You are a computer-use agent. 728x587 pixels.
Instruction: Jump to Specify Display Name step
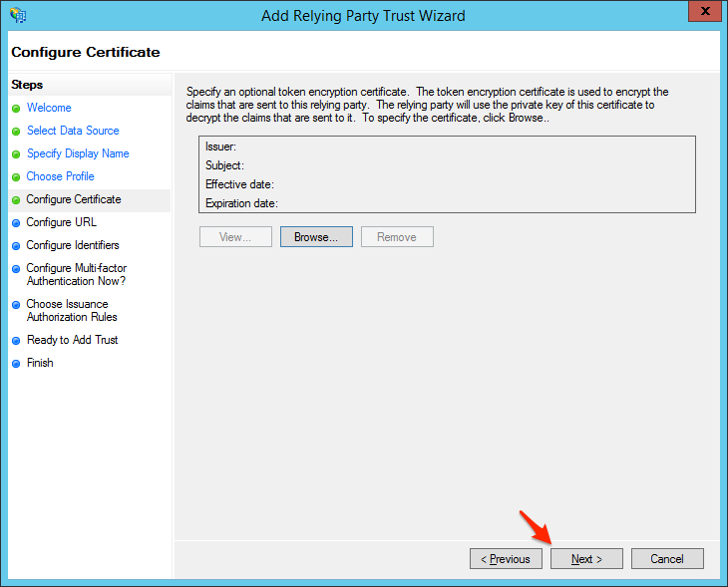[78, 153]
